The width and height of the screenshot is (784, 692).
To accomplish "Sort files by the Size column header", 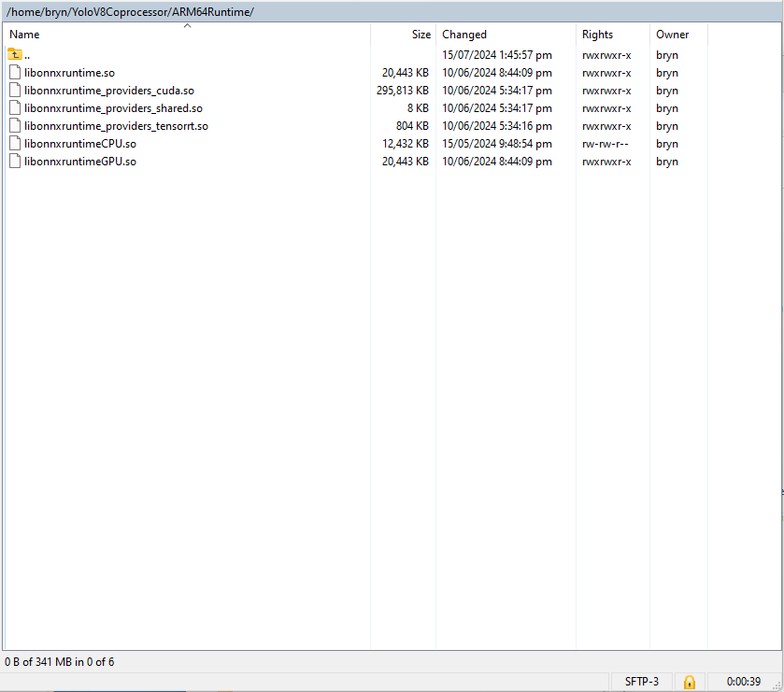I will pos(421,35).
